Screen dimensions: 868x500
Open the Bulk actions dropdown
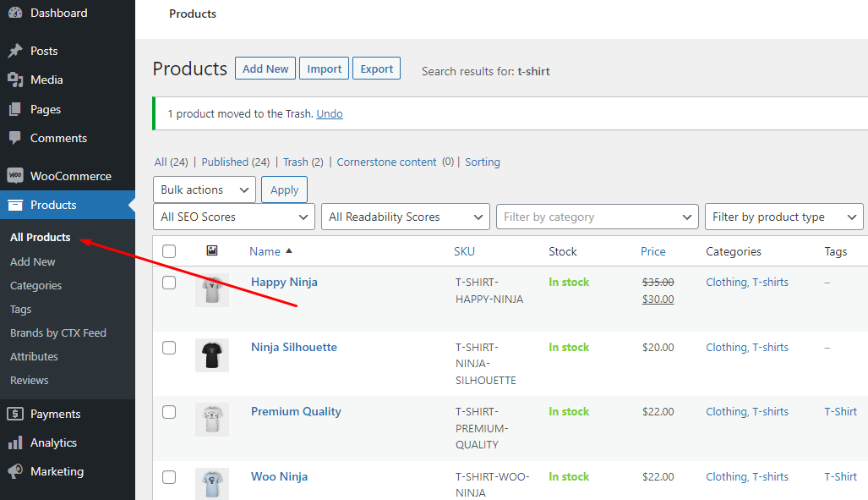click(204, 190)
